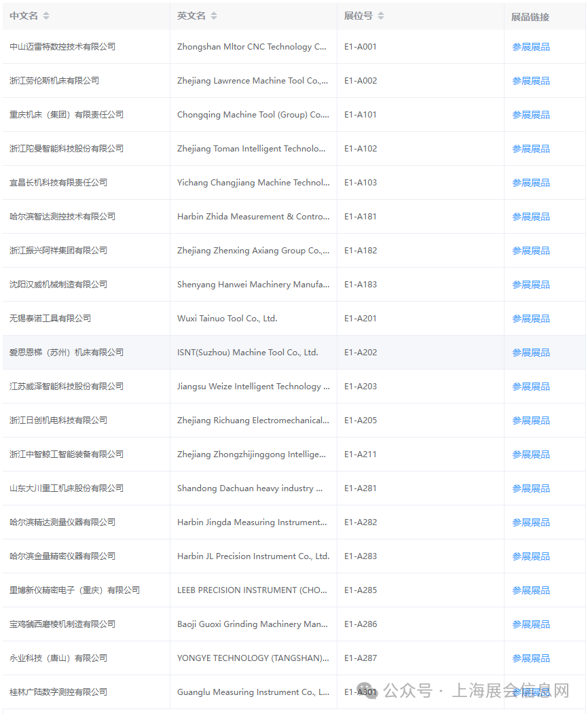Open 参展展品 link for E1-A002
The image size is (588, 714).
tap(531, 81)
